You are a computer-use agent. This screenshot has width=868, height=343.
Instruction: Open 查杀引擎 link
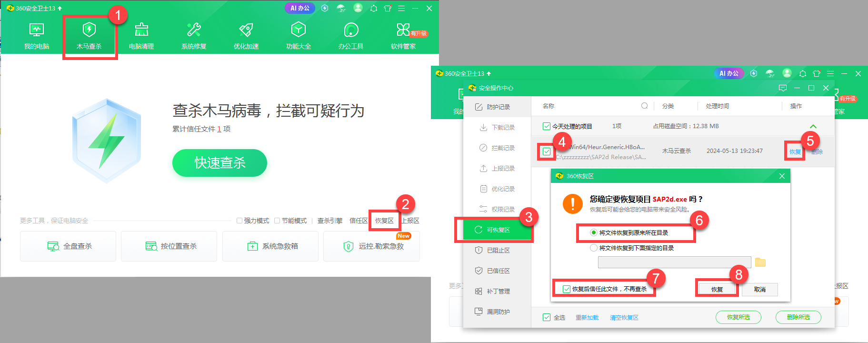(x=330, y=221)
